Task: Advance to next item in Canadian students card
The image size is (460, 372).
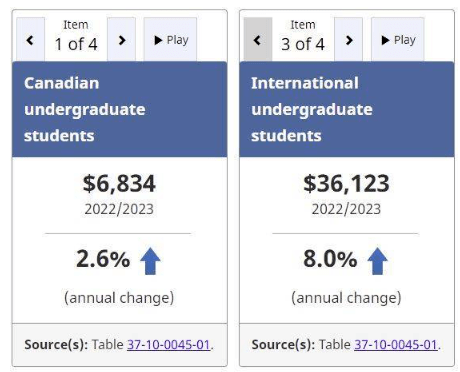Action: tap(122, 40)
